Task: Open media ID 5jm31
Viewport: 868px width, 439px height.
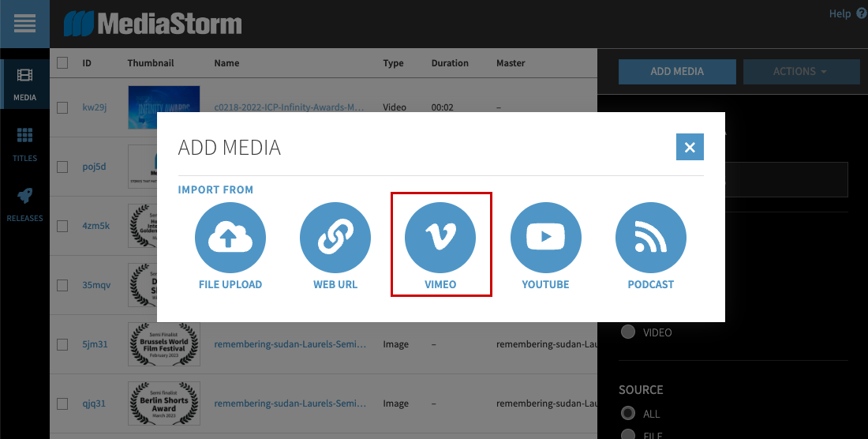Action: (95, 344)
